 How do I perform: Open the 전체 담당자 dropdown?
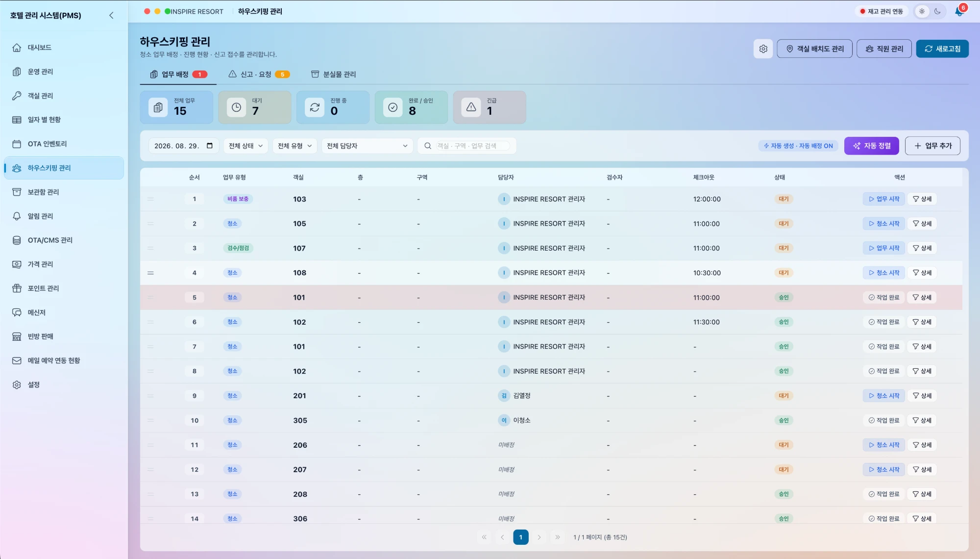pos(367,146)
